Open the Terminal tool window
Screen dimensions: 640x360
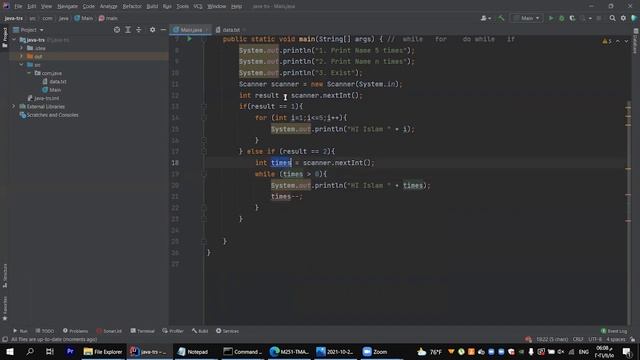(142, 331)
